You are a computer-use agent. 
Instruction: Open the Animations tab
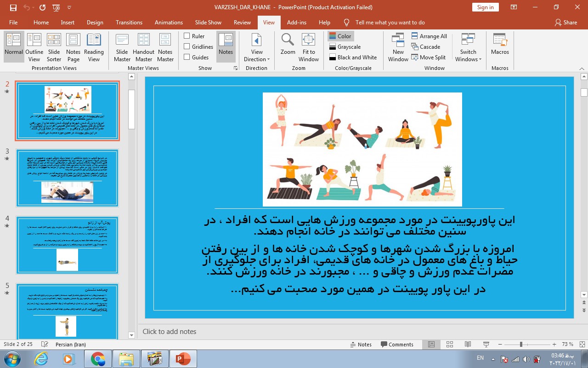(169, 22)
